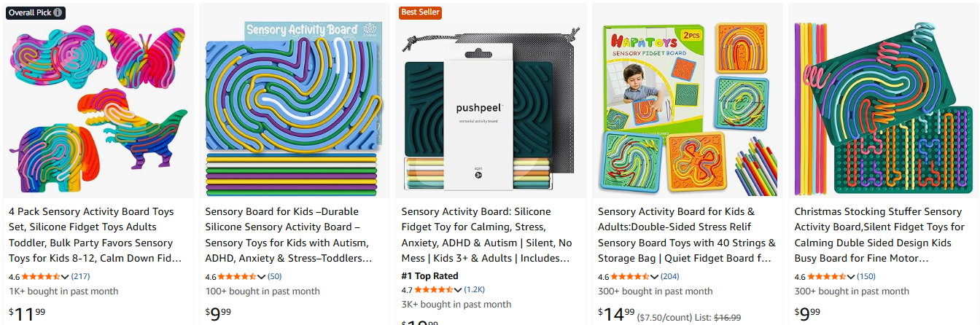The width and height of the screenshot is (980, 325).
Task: Open Sensory Activity Board Silicone Fidget Toy title
Action: coord(486,235)
